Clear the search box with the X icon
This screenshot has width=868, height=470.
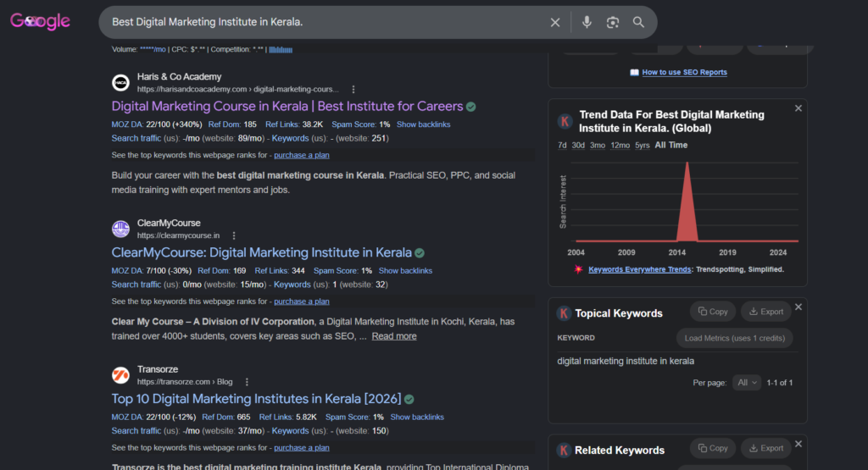point(554,22)
